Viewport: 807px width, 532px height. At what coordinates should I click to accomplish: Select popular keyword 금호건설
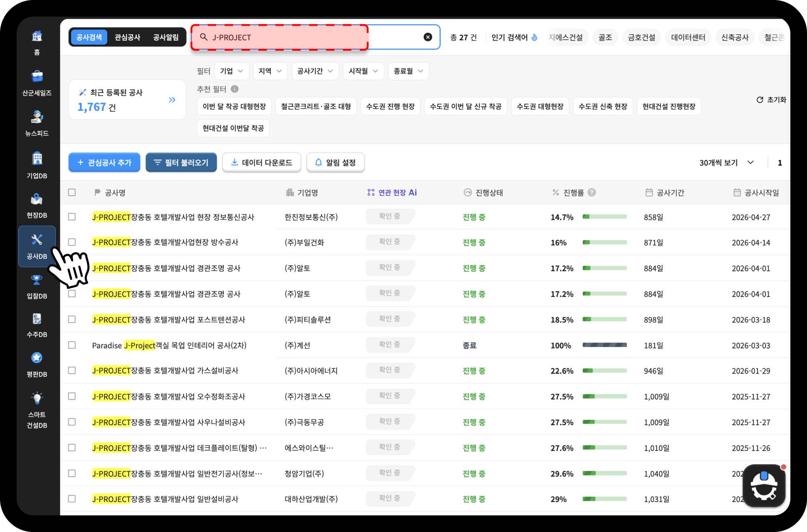click(x=641, y=37)
